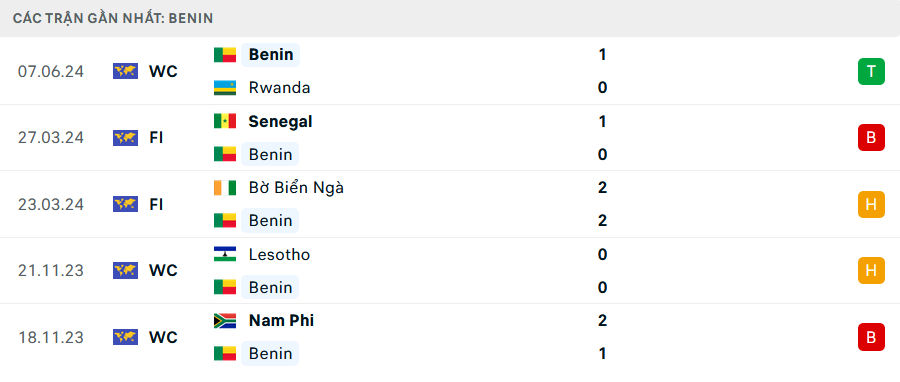Open the Lesotho team link
900x382 pixels.
coord(280,254)
